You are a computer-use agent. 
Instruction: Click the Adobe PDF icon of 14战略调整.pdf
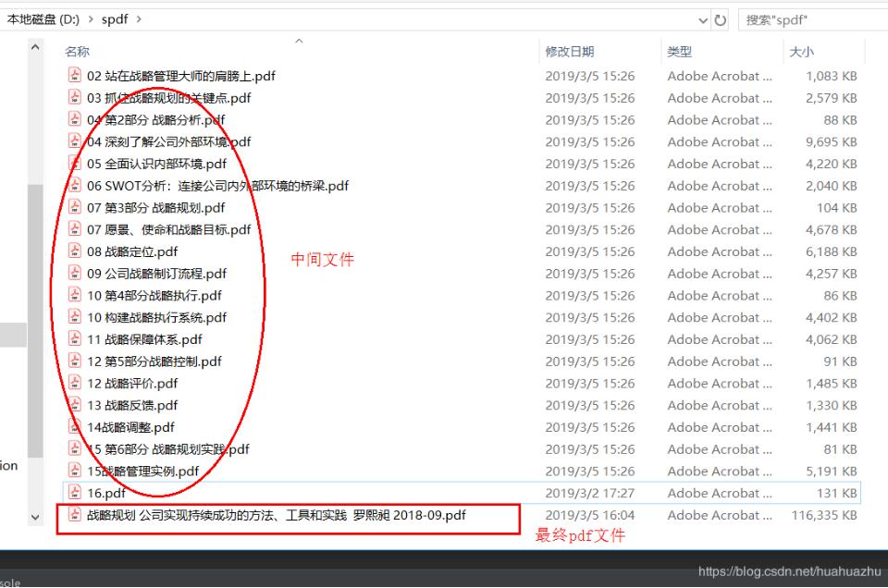(75, 426)
